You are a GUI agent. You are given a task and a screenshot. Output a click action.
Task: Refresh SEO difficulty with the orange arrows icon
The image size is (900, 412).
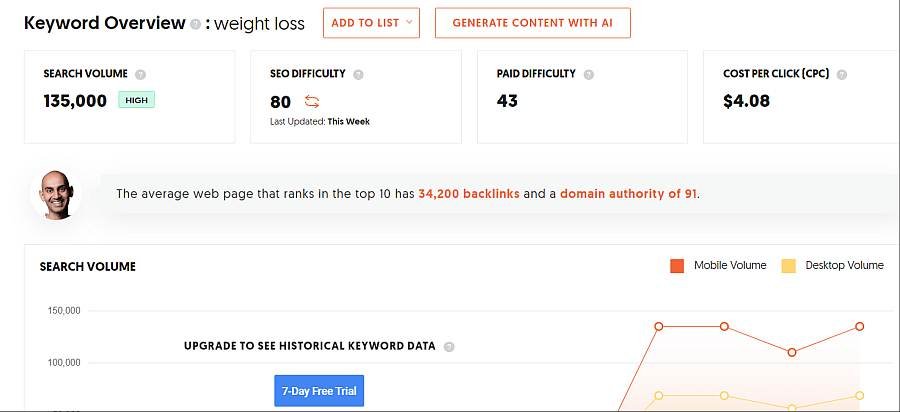coord(312,102)
